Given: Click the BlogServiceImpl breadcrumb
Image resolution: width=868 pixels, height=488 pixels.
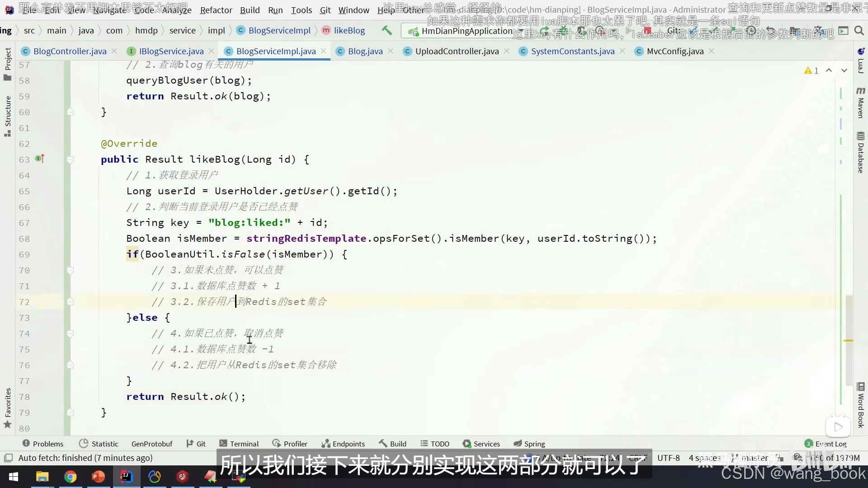Looking at the screenshot, I should tap(274, 30).
